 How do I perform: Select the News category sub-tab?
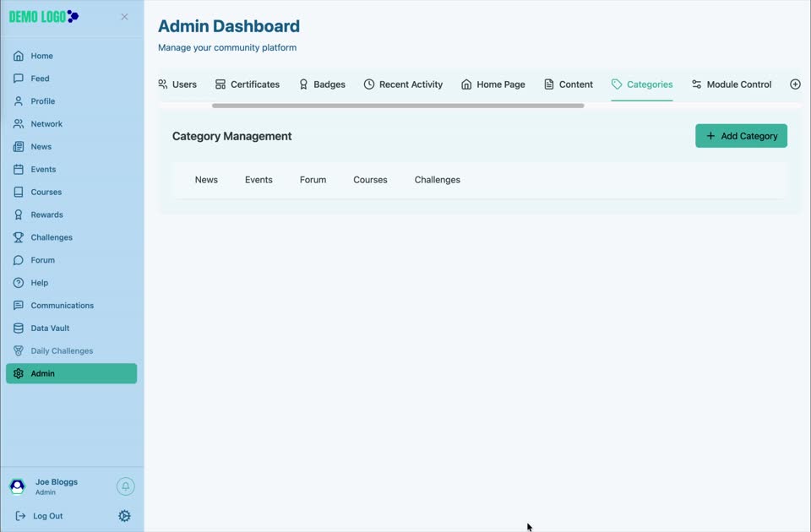click(206, 180)
